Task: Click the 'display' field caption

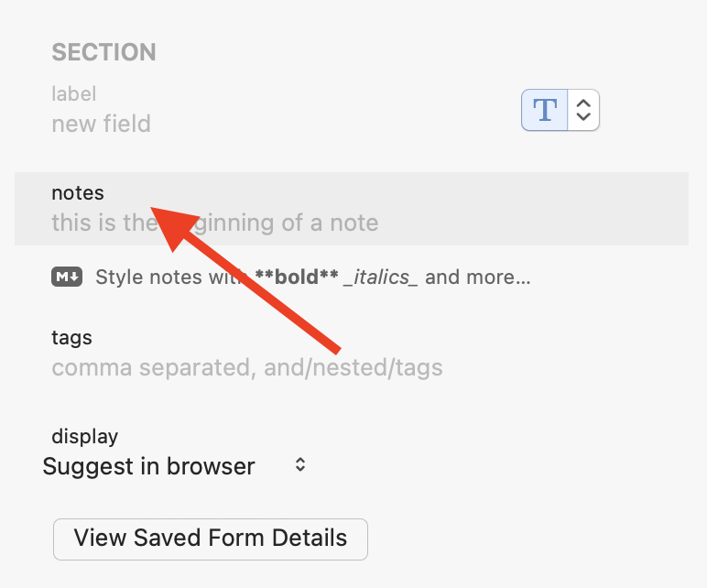Action: click(x=84, y=437)
